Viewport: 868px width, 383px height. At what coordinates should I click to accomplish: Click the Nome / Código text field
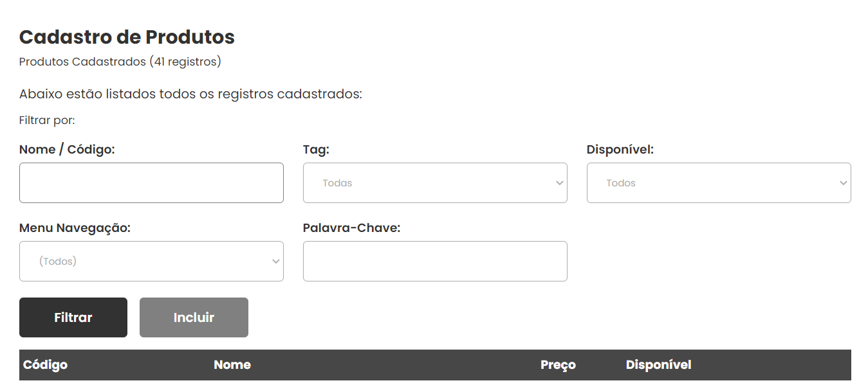pos(151,183)
